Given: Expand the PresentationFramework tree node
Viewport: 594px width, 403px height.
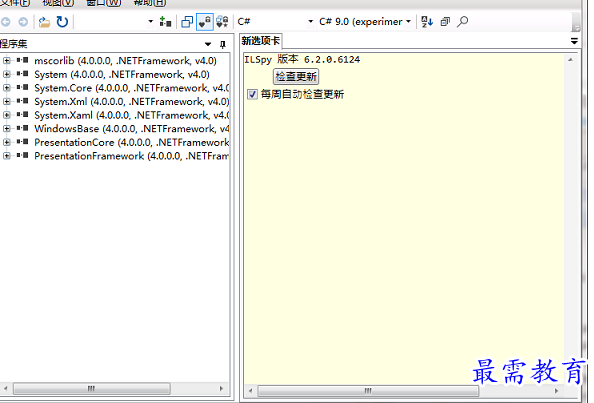Looking at the screenshot, I should click(x=6, y=156).
